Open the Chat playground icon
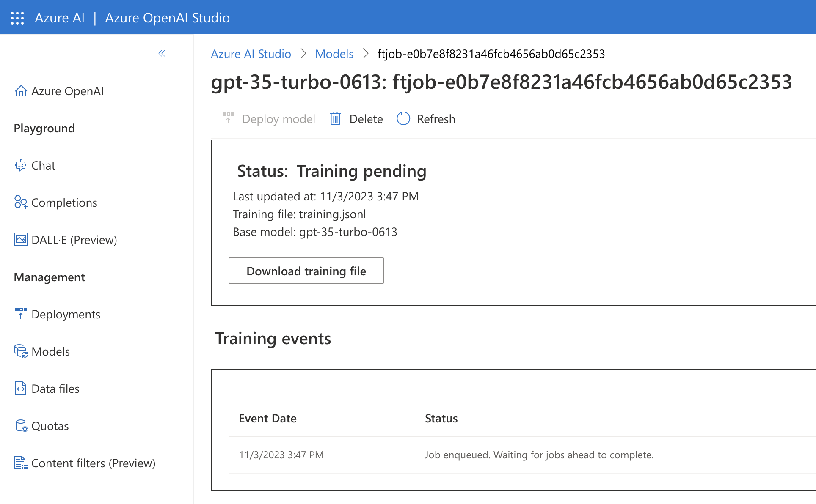 click(20, 165)
